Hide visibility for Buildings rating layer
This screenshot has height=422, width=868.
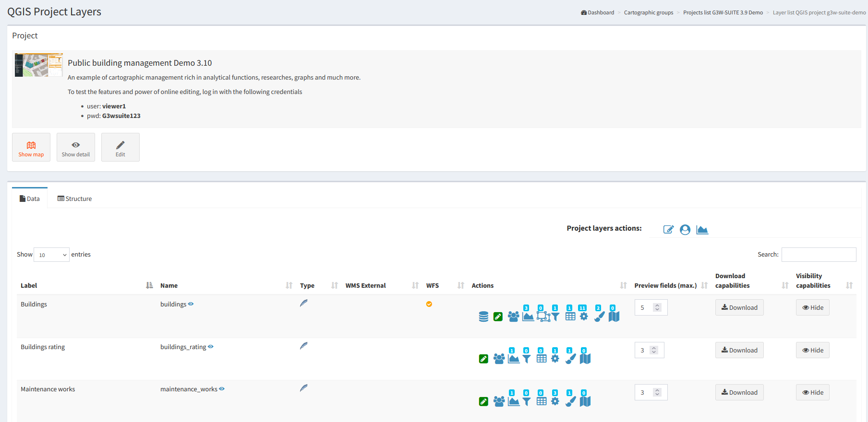click(x=812, y=350)
